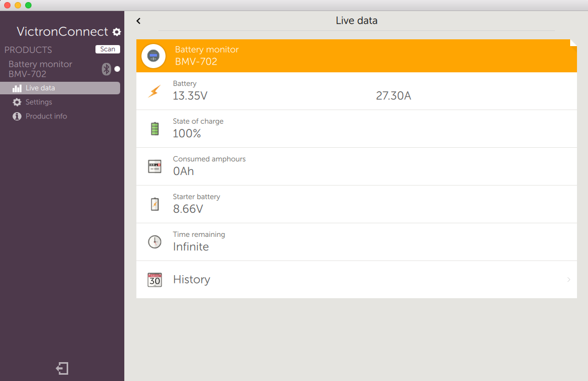
Task: Click the exit icon at sidebar bottom
Action: [62, 368]
